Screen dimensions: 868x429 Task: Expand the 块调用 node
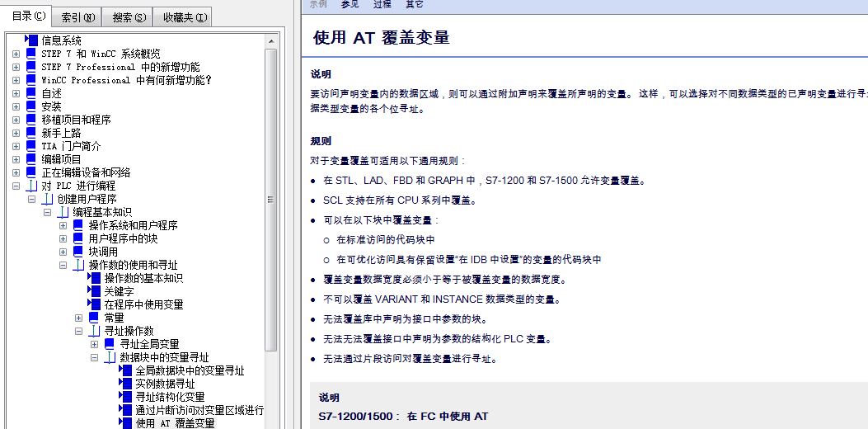click(63, 252)
